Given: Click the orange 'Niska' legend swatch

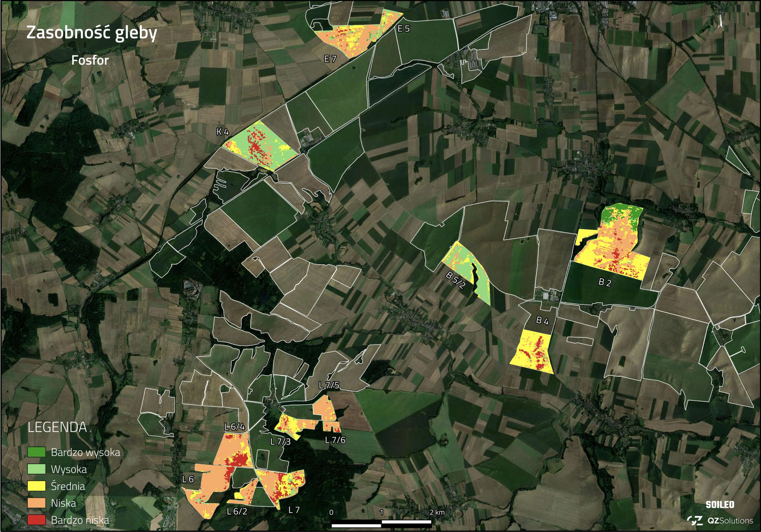Looking at the screenshot, I should tap(36, 503).
